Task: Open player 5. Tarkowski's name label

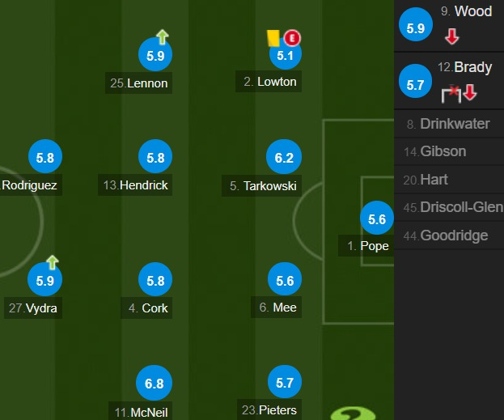Action: tap(263, 186)
